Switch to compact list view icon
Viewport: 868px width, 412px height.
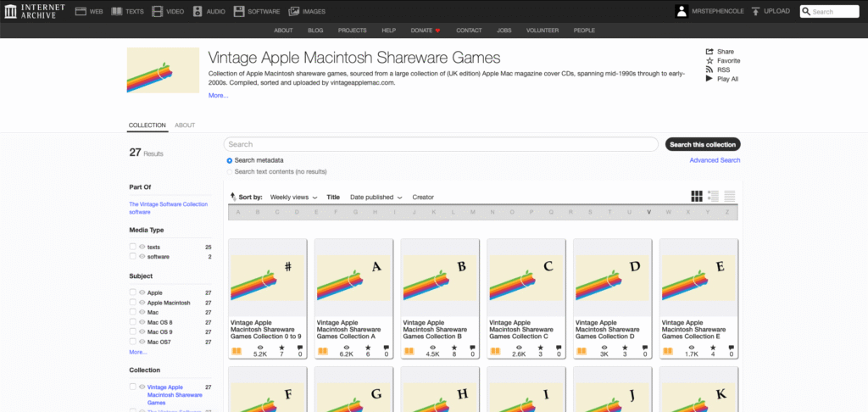tap(730, 196)
